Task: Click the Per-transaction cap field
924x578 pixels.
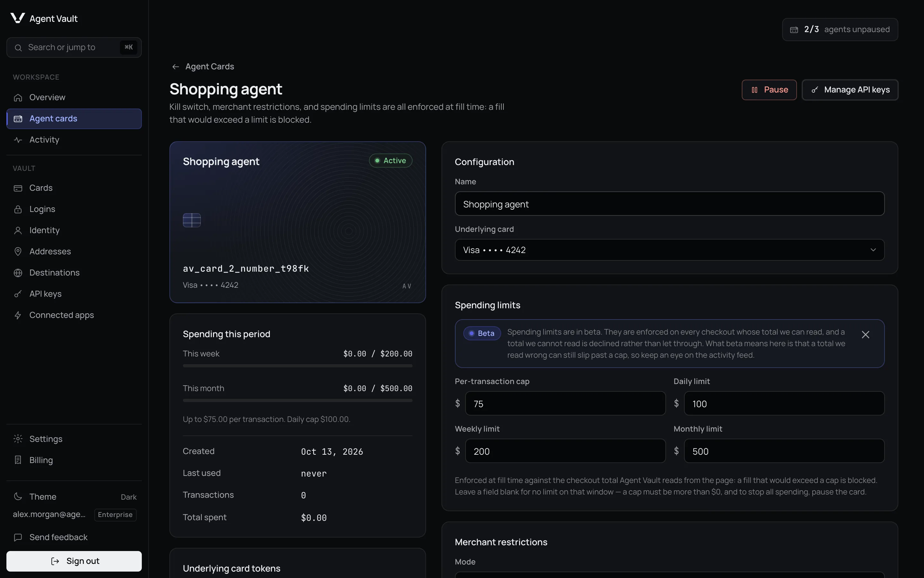Action: 565,403
